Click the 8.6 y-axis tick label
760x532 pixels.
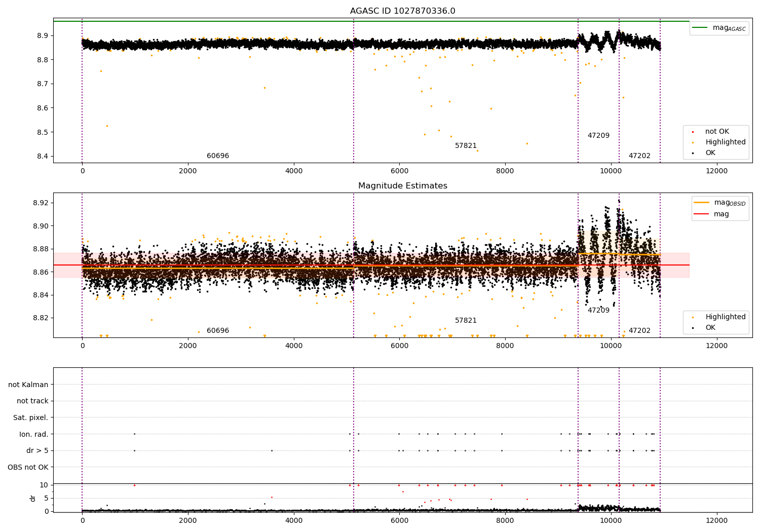pyautogui.click(x=43, y=108)
